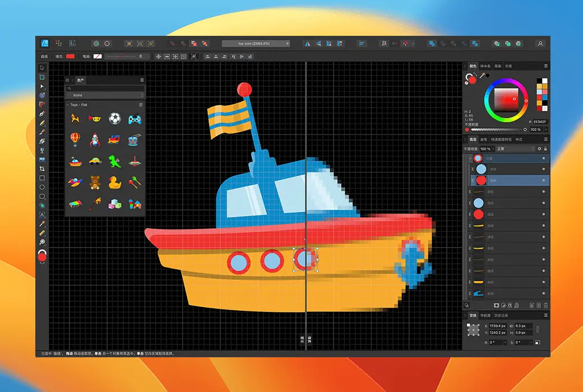Switch to the 外观 (Appearance) tab
Image resolution: width=583 pixels, height=392 pixels.
click(508, 66)
